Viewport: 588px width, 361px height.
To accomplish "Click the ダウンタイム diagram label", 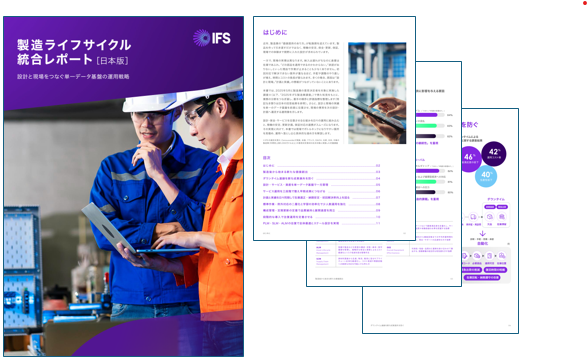I will click(496, 199).
